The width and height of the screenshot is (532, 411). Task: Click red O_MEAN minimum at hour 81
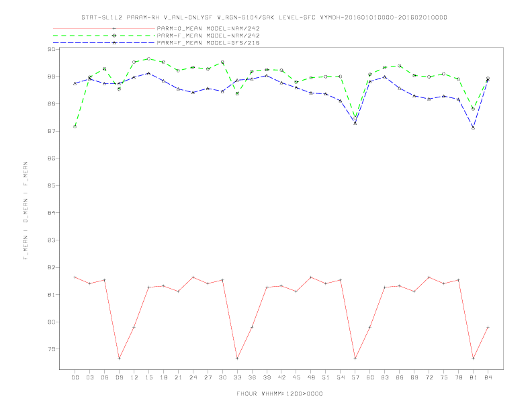coord(474,358)
